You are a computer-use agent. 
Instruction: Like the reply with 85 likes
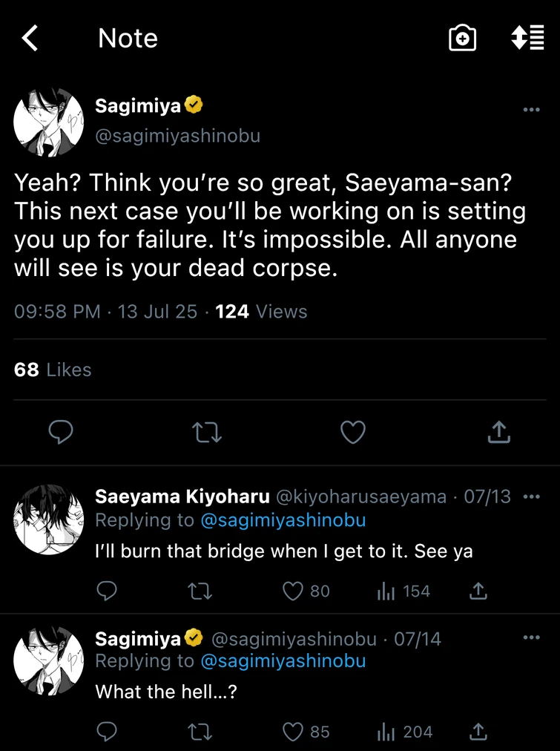tap(294, 732)
